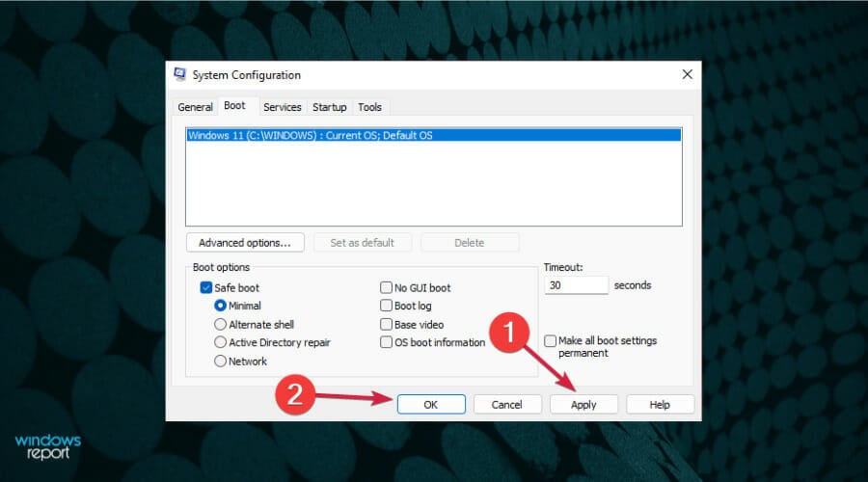
Task: Switch to the General tab
Action: 195,107
